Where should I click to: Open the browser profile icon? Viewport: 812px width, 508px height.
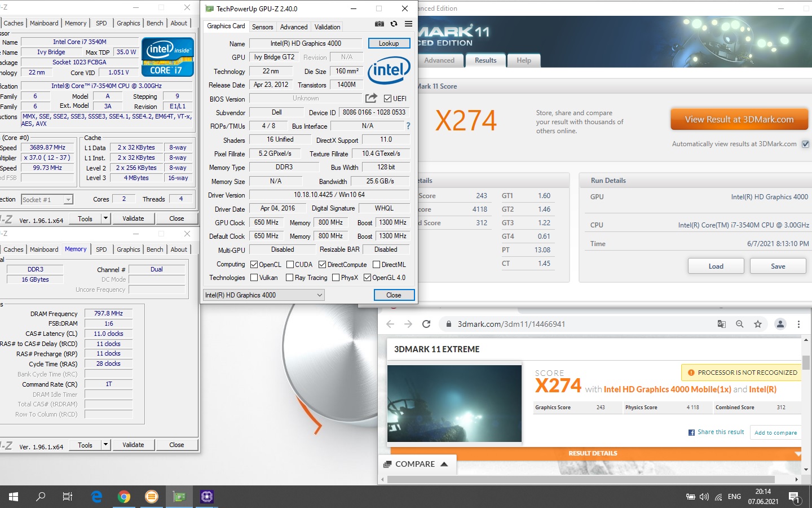point(780,324)
